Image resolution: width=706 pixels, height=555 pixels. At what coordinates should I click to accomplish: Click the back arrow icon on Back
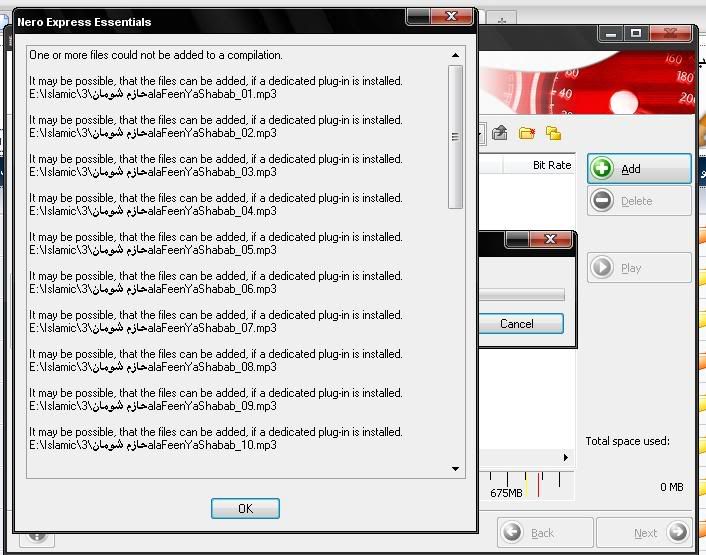(x=512, y=532)
